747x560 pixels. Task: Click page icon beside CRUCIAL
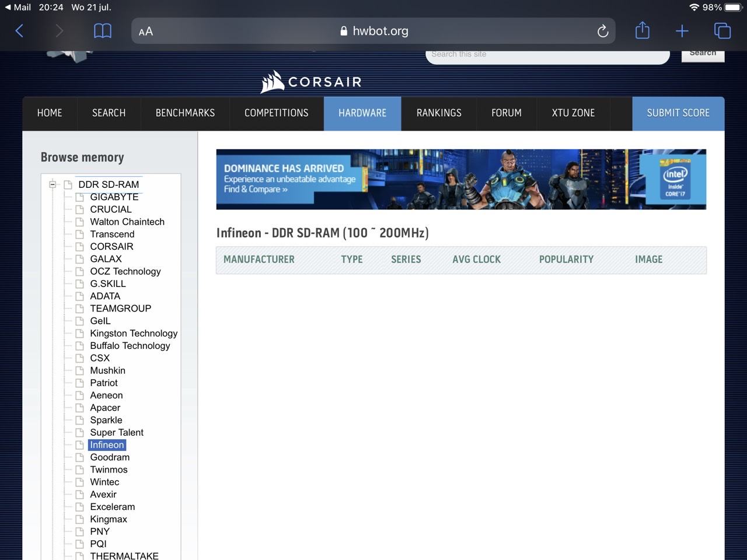click(80, 209)
